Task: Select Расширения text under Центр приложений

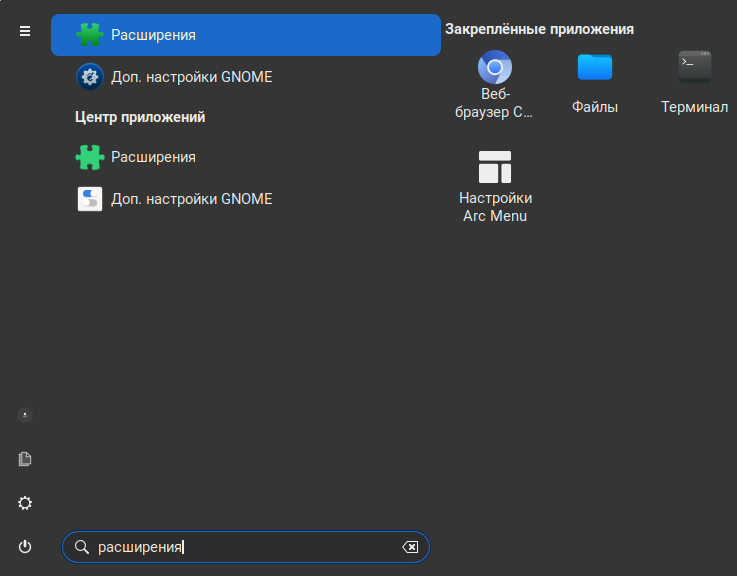Action: pyautogui.click(x=153, y=157)
